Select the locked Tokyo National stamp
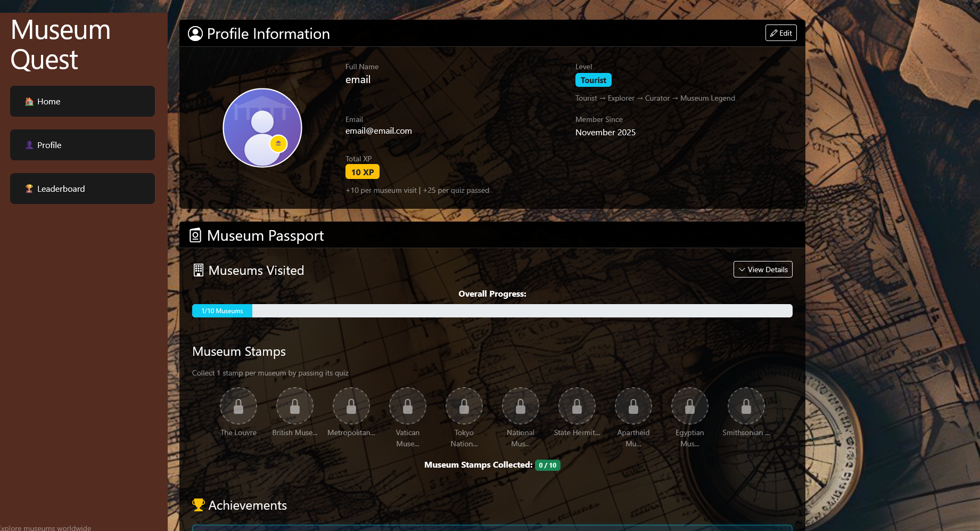Screen dimensions: 980x531 click(x=464, y=406)
